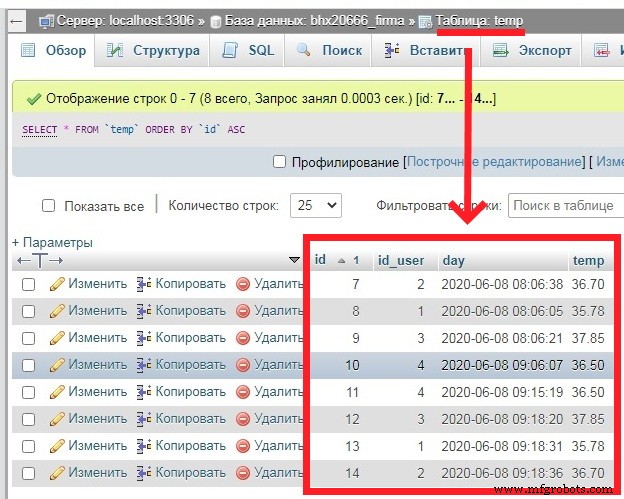Tick the Показать все checkbox
The width and height of the screenshot is (624, 499).
pos(48,206)
